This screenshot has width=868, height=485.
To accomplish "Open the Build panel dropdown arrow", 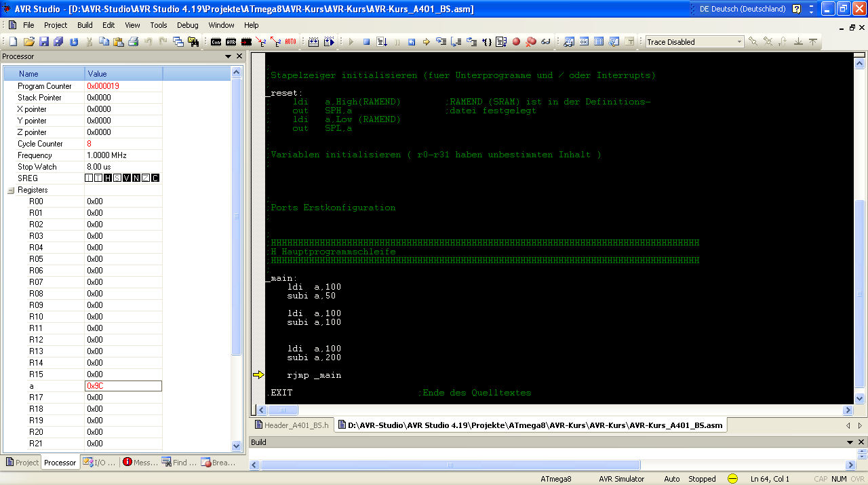I will [x=850, y=442].
